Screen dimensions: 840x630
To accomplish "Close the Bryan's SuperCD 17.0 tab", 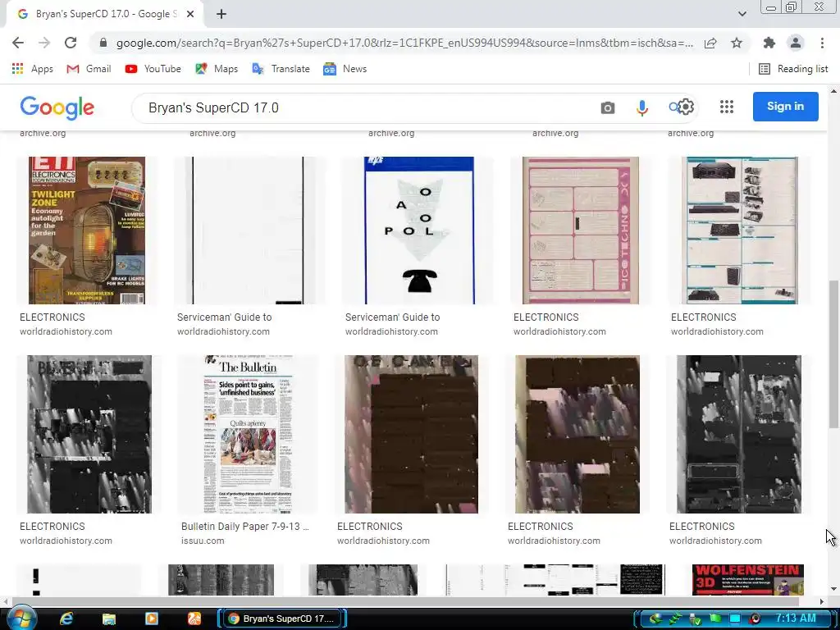I will [190, 15].
